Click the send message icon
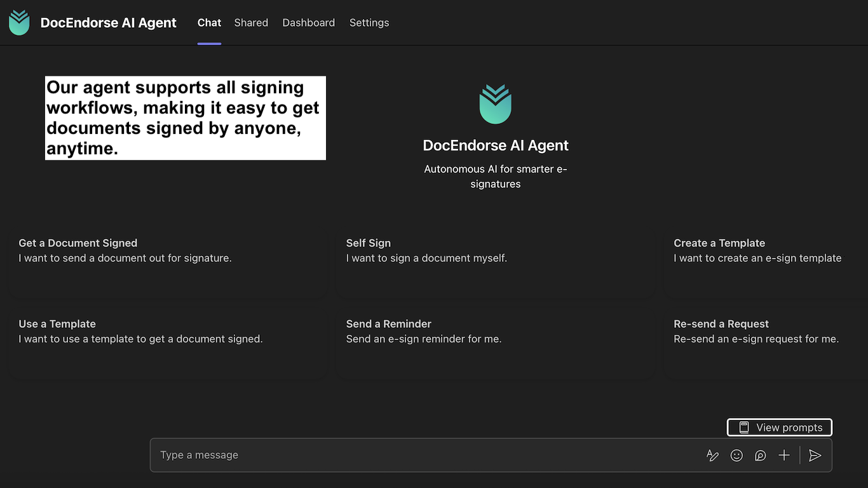The height and width of the screenshot is (488, 868). click(815, 455)
